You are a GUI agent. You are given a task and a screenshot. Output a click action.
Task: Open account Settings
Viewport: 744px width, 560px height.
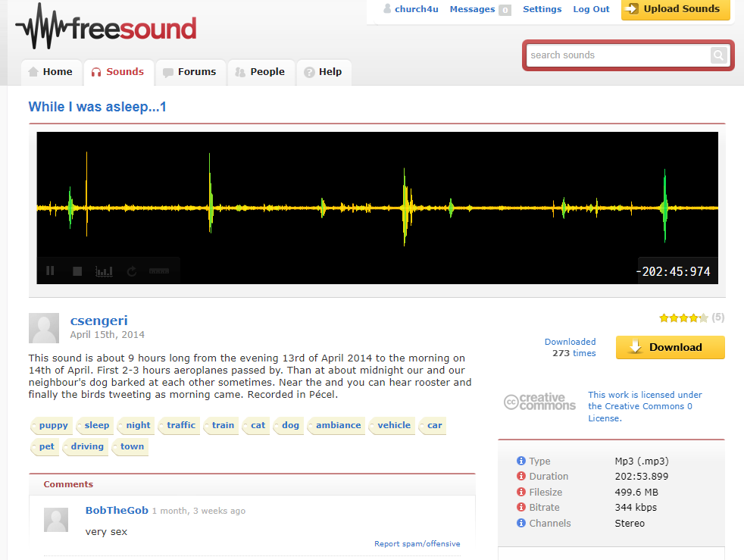[x=542, y=9]
